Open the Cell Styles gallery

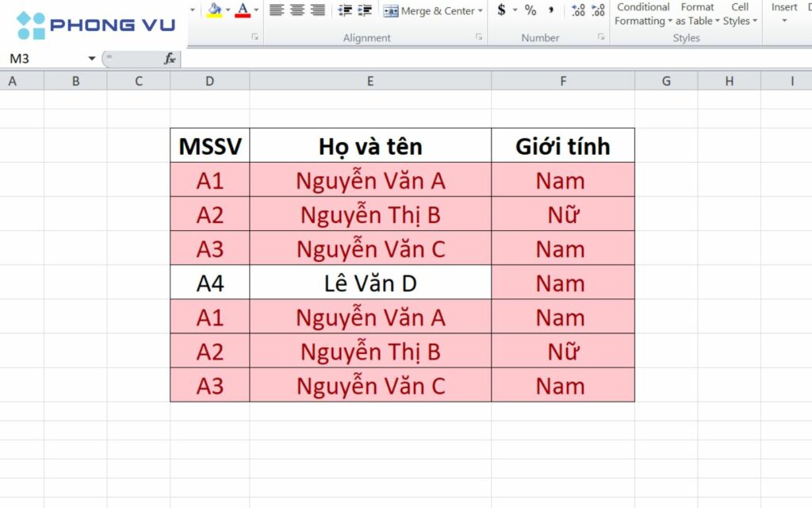[x=739, y=13]
